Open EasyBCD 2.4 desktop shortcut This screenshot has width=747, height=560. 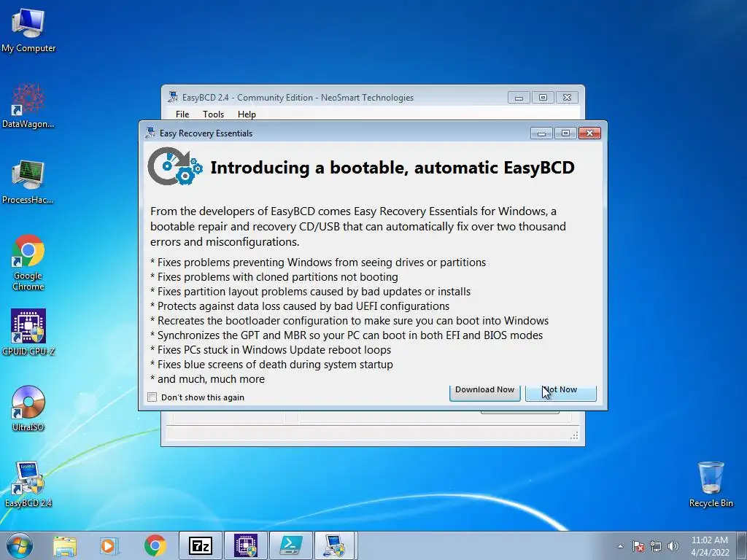pos(28,484)
